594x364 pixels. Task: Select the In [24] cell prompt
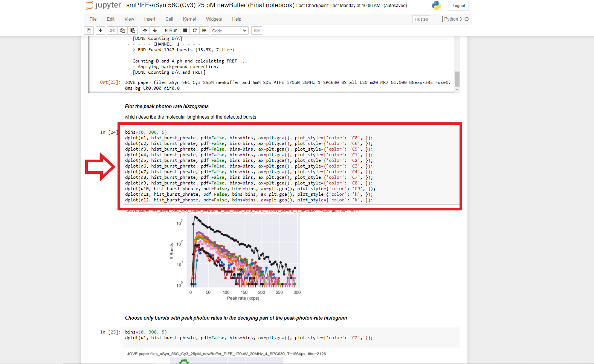[x=109, y=132]
